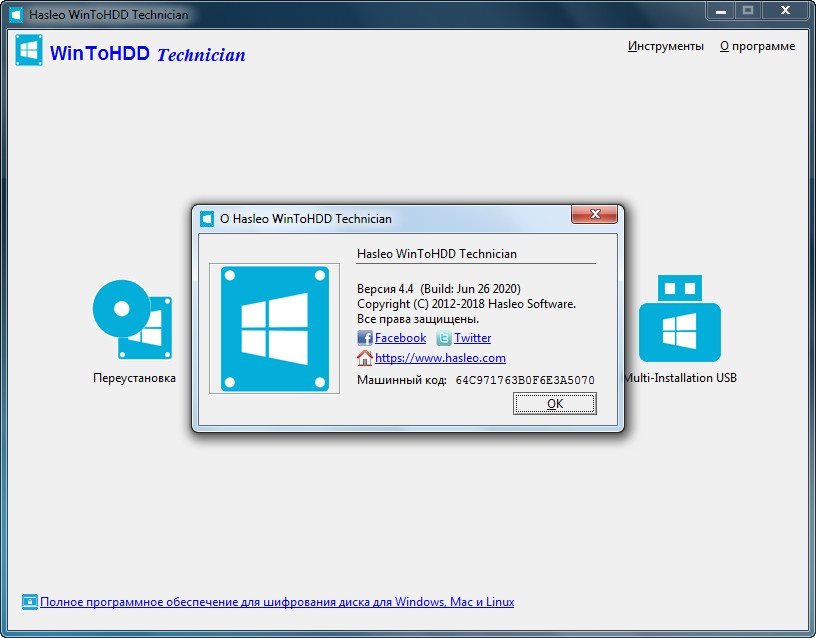
Task: Click the WinToHDD logo in the header
Action: click(x=29, y=51)
